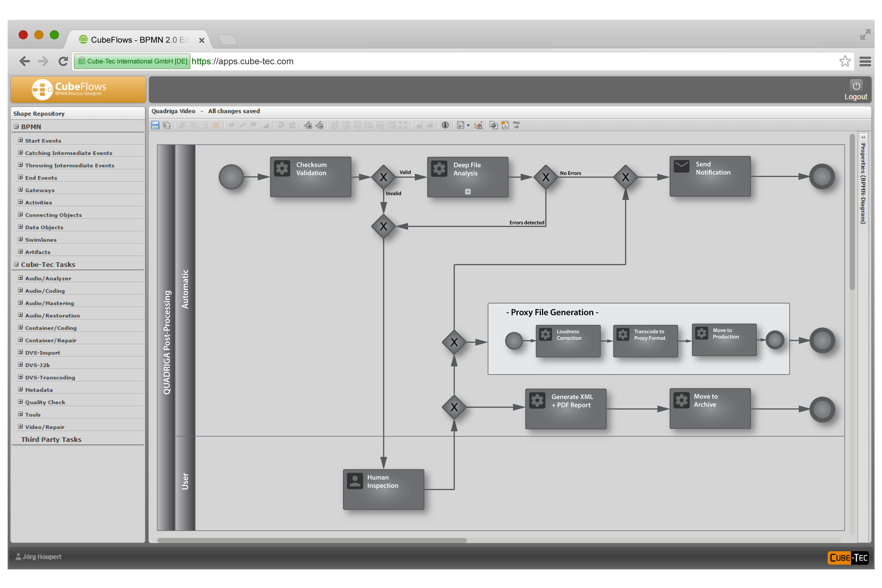The image size is (882, 588).
Task: Click the information icon in toolbar
Action: pyautogui.click(x=445, y=125)
